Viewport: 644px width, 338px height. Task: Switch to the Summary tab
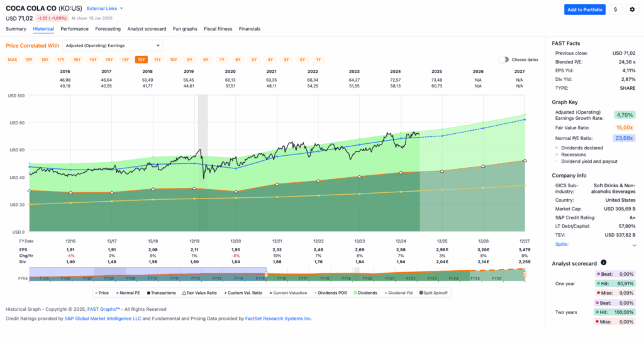click(x=16, y=29)
